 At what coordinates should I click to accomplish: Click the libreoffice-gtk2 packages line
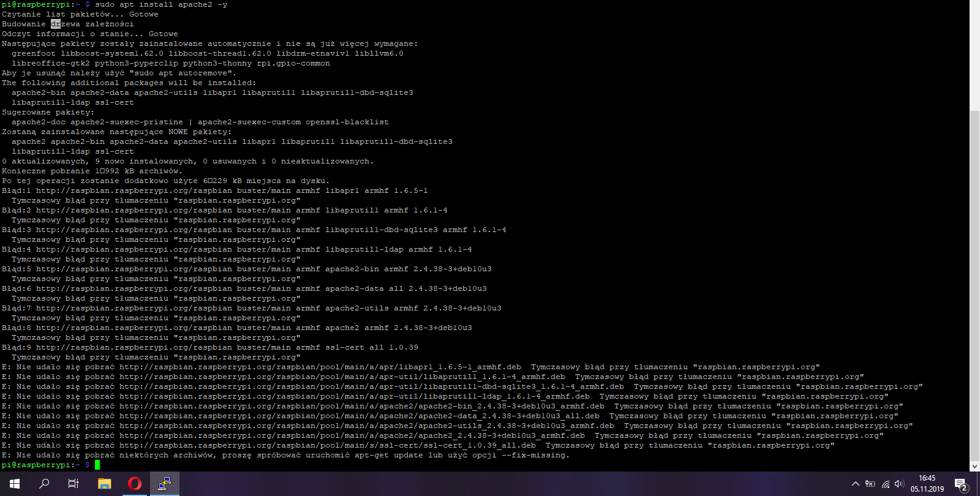pyautogui.click(x=171, y=63)
